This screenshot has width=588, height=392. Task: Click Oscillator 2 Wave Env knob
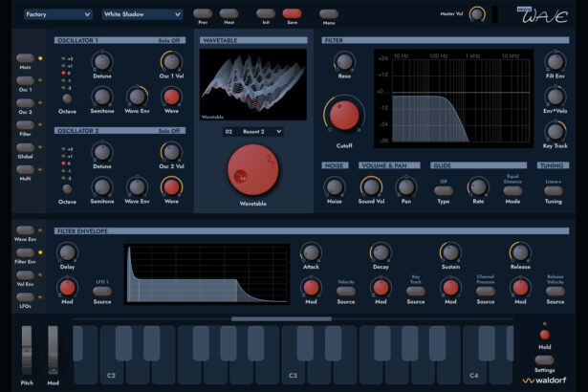coord(137,186)
